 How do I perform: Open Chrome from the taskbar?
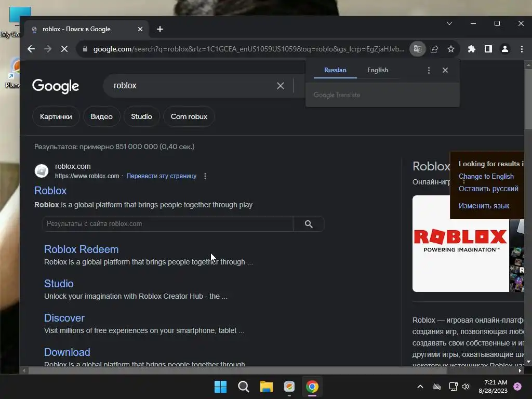312,387
